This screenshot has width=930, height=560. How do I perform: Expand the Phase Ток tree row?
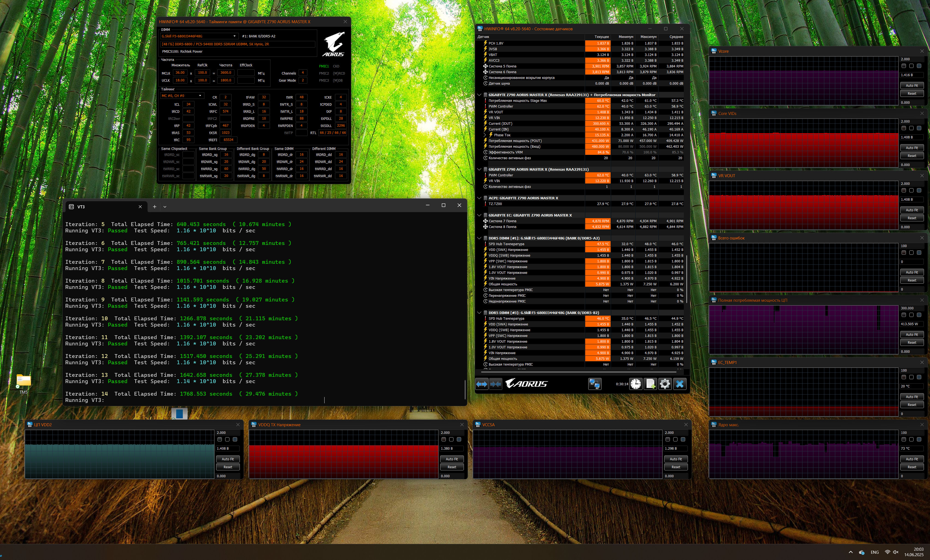(x=485, y=135)
